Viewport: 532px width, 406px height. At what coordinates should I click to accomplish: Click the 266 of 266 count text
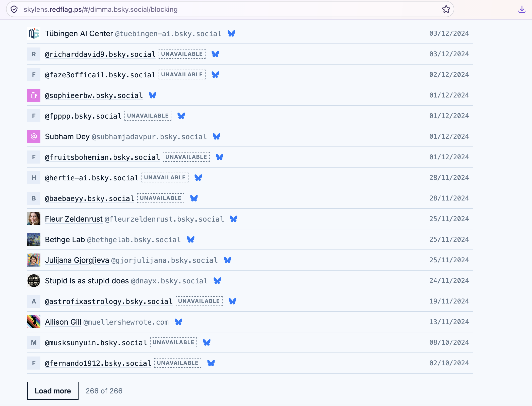104,391
